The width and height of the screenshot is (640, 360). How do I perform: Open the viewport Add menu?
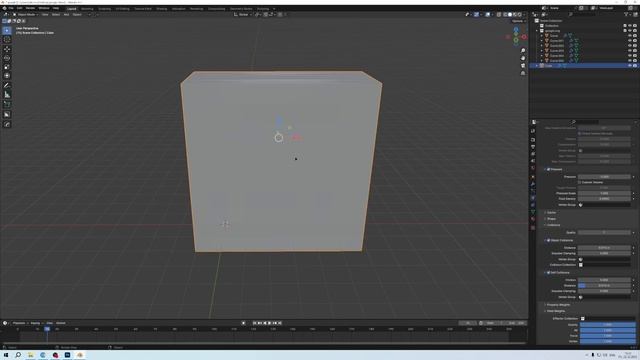point(67,15)
